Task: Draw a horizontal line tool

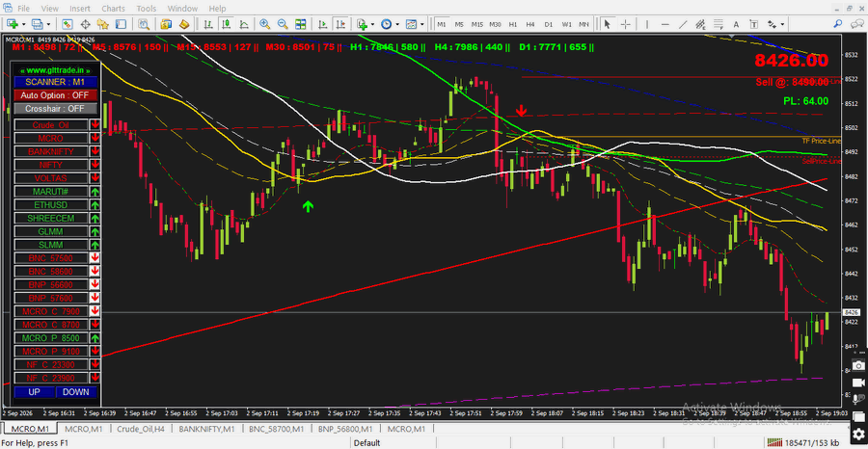Action: coord(665,24)
